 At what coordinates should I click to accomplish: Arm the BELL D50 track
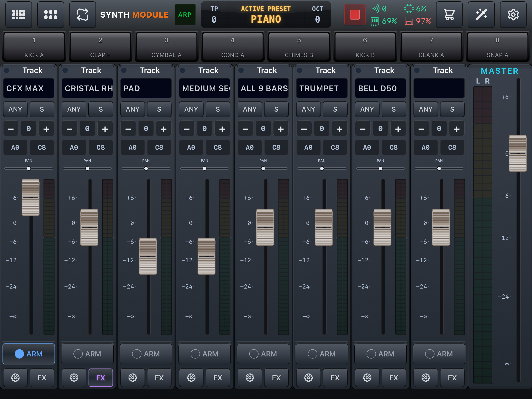coord(380,354)
